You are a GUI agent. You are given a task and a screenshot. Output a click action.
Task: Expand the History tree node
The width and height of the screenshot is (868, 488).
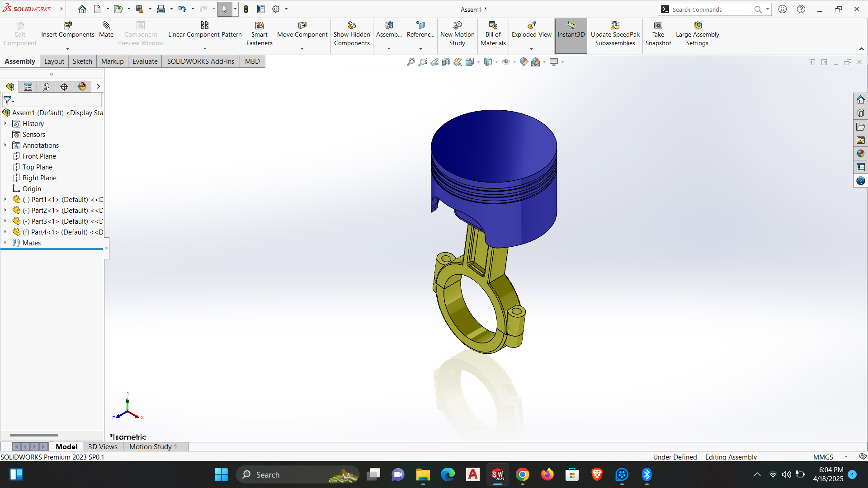click(5, 123)
